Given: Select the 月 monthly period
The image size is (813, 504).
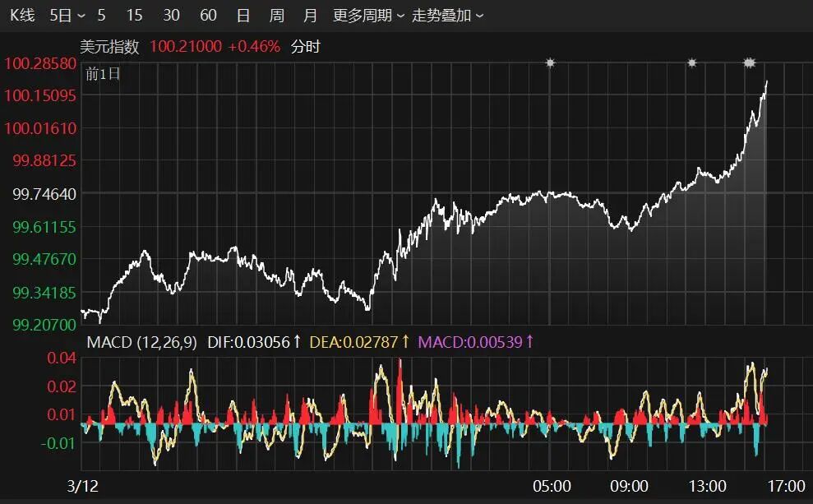Looking at the screenshot, I should (309, 15).
